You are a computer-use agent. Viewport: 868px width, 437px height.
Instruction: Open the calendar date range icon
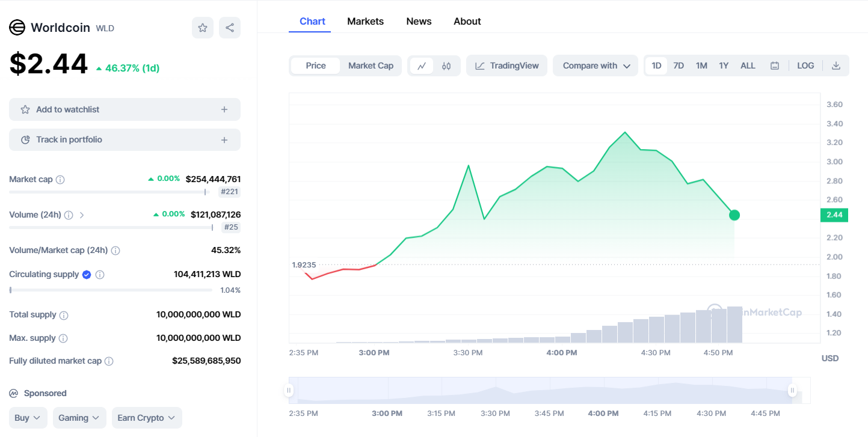pyautogui.click(x=775, y=66)
